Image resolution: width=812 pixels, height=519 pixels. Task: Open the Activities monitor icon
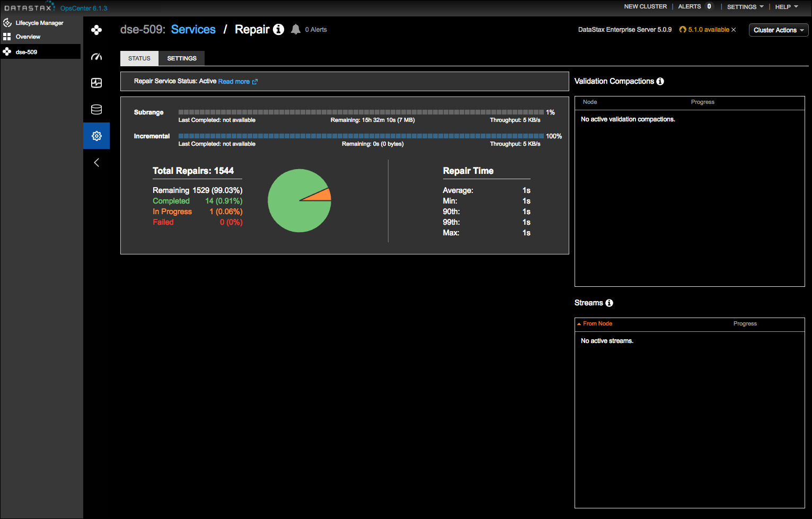(x=96, y=83)
